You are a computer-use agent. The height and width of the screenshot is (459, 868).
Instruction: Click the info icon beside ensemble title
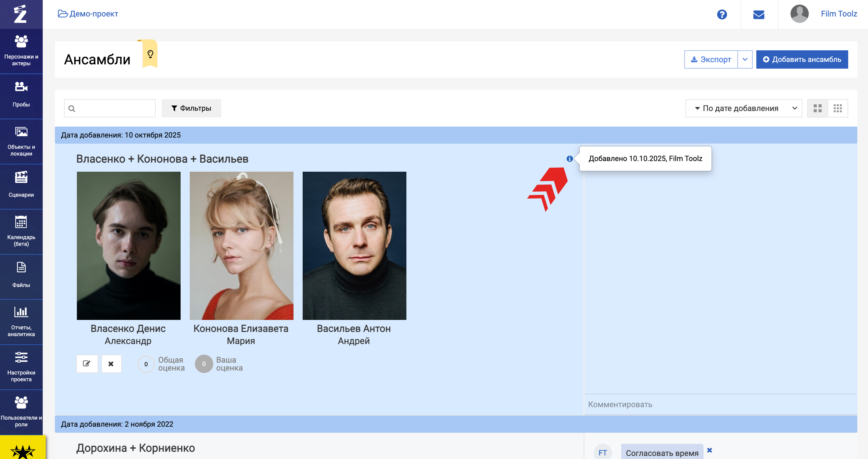click(x=569, y=159)
